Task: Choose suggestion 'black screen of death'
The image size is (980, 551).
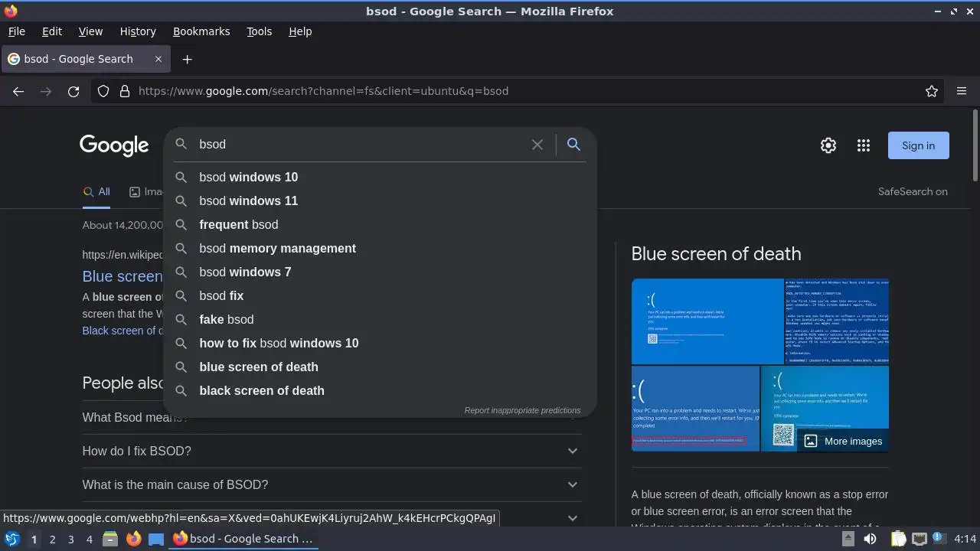Action: 380,390
